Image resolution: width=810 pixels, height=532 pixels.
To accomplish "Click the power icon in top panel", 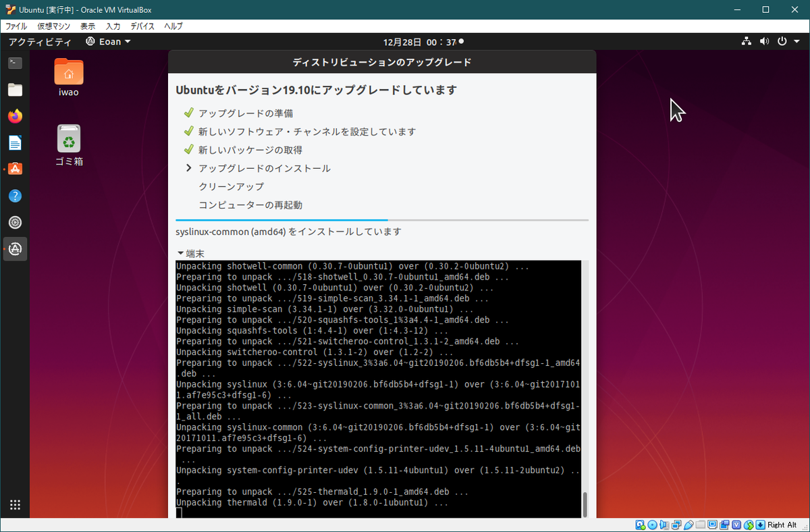I will coord(782,42).
